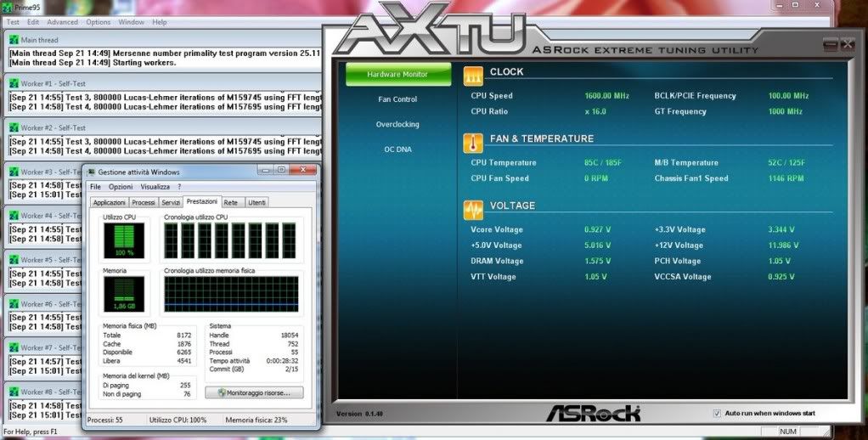Click the ASRock logo at AXTU bottom
The image size is (868, 440).
pos(593,413)
